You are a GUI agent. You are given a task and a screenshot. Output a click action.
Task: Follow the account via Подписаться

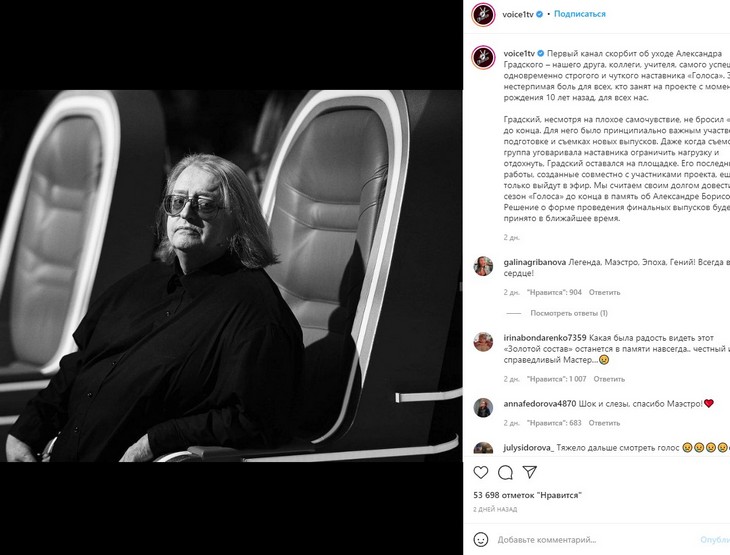(x=580, y=14)
